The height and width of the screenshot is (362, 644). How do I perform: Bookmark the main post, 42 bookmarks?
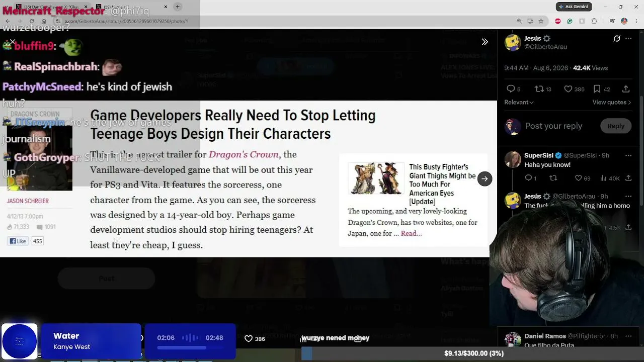click(x=602, y=89)
